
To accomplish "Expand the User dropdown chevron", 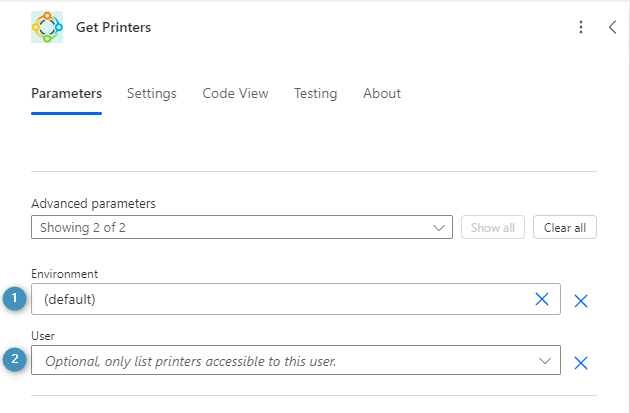I will [x=545, y=361].
